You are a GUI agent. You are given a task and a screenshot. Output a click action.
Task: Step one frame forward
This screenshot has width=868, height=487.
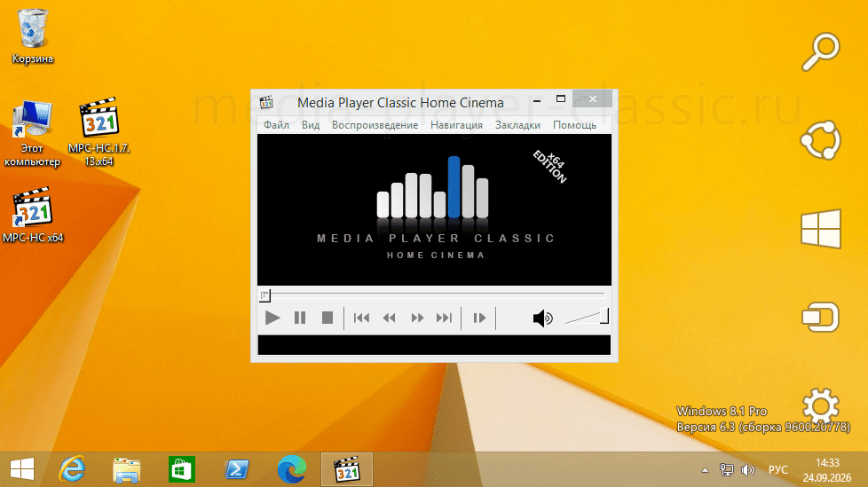click(x=479, y=318)
